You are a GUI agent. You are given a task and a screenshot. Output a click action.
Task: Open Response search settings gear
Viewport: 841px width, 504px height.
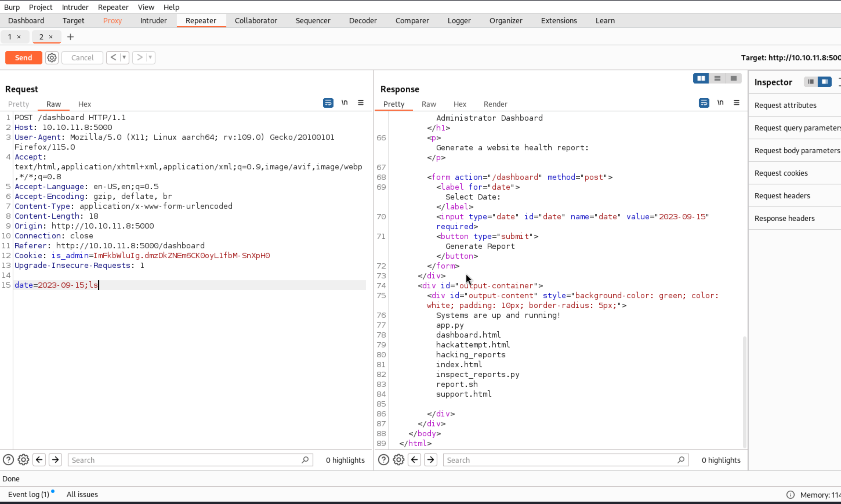coord(398,460)
